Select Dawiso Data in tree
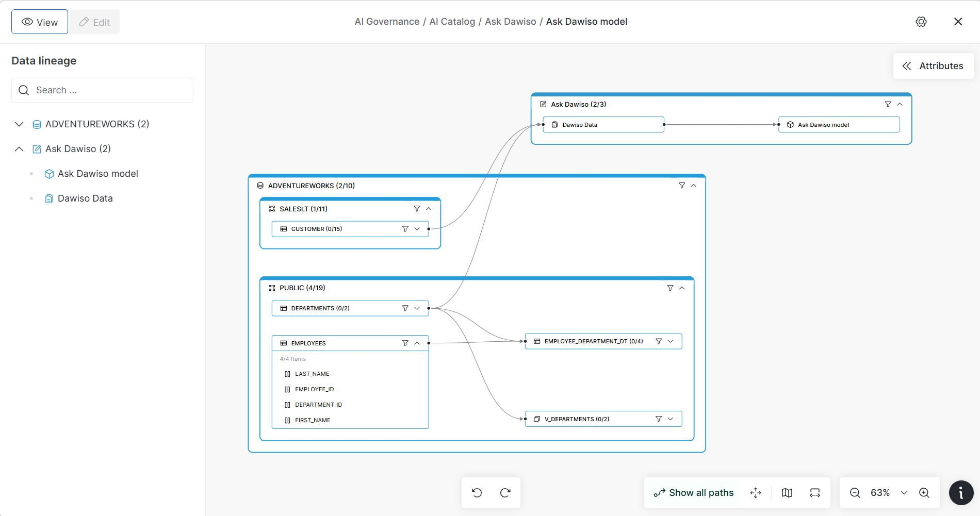The width and height of the screenshot is (980, 516). [85, 198]
